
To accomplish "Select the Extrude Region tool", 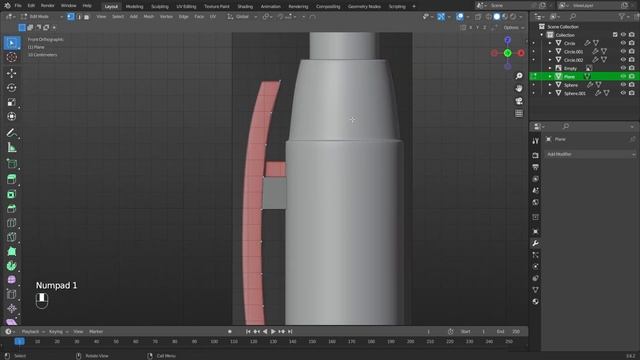I will (11, 179).
